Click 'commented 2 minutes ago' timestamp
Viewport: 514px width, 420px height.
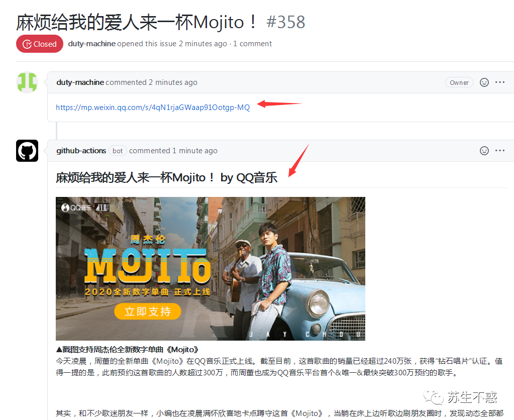point(151,82)
